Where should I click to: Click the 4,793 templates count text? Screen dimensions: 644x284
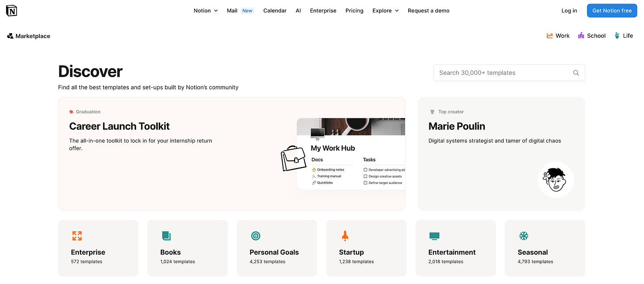pyautogui.click(x=535, y=261)
